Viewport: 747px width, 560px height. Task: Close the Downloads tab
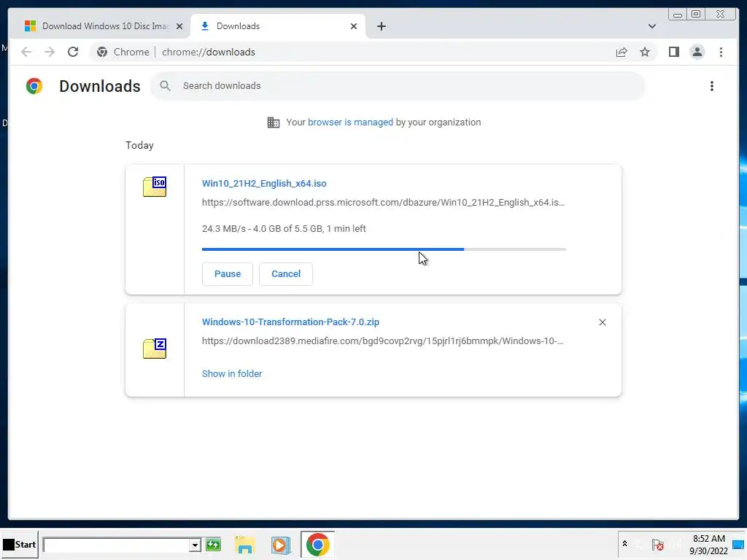pyautogui.click(x=354, y=26)
